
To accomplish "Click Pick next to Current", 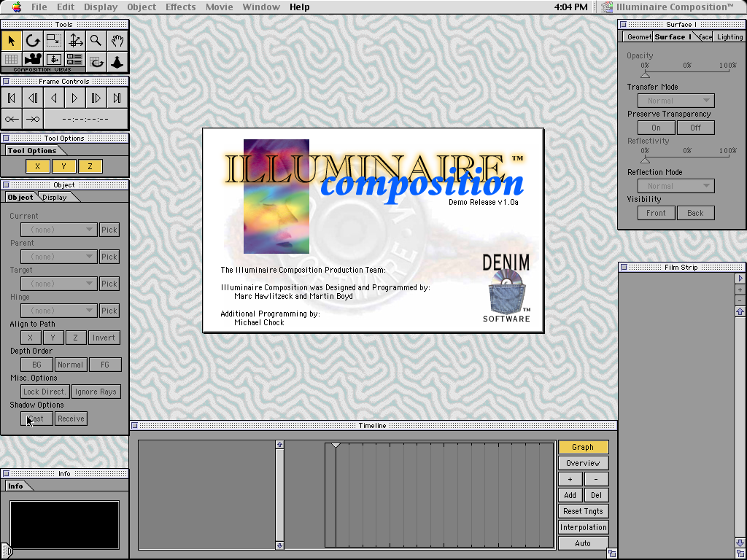I will (109, 230).
